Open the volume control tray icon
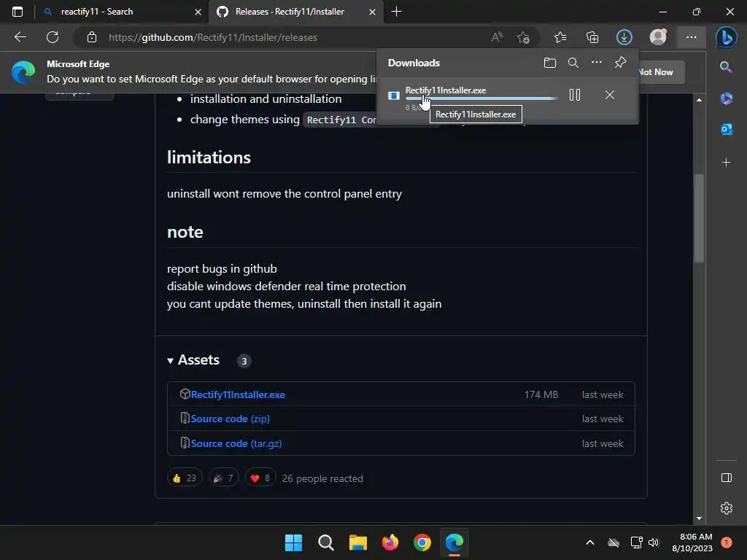Image resolution: width=747 pixels, height=560 pixels. 653,542
